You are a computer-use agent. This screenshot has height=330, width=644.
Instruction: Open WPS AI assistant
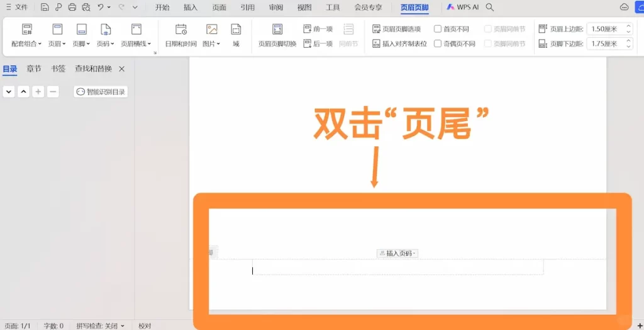[463, 7]
